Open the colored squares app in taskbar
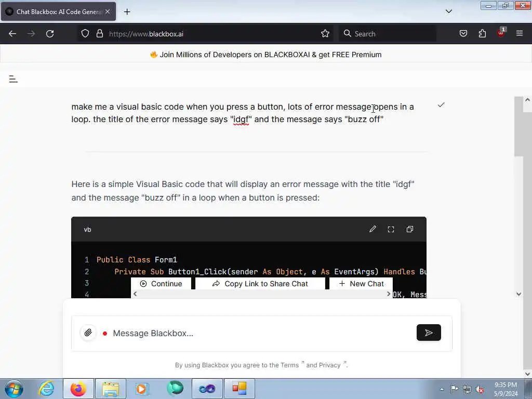The width and height of the screenshot is (532, 399). [x=239, y=389]
